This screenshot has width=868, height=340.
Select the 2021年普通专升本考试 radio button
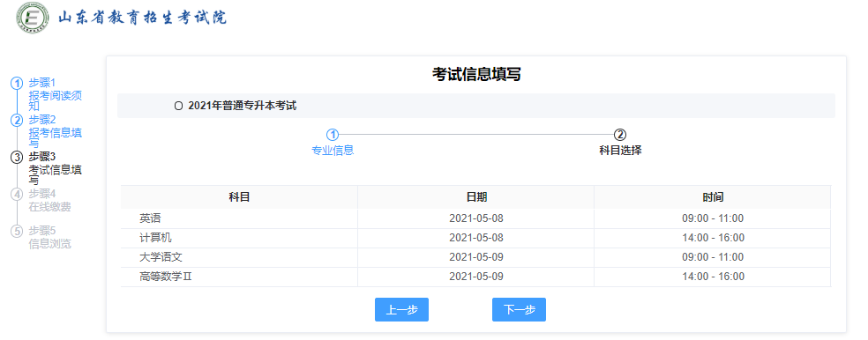(x=178, y=107)
